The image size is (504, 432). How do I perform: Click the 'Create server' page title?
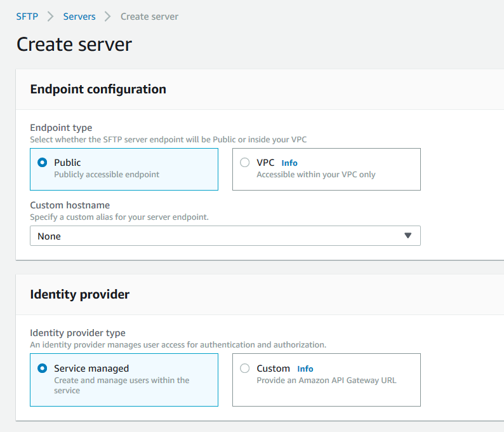(x=74, y=44)
